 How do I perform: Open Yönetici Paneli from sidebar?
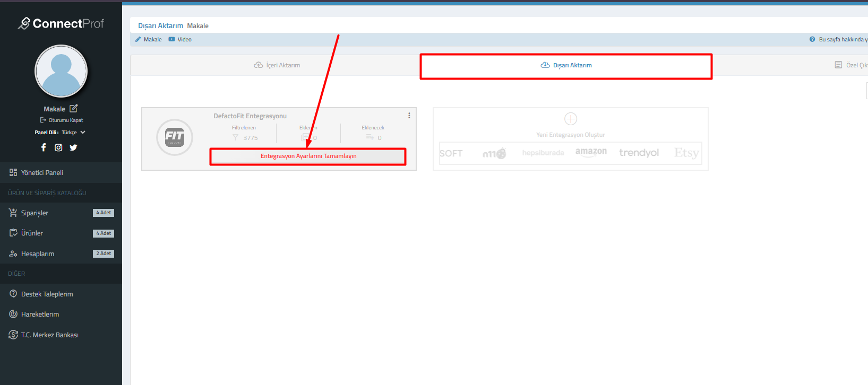tap(41, 173)
